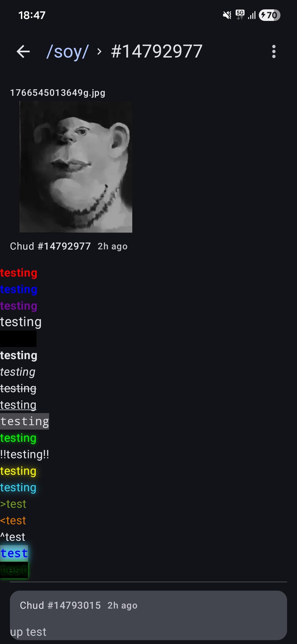297x644 pixels.
Task: Tap the battery 70 indicator
Action: tap(269, 15)
